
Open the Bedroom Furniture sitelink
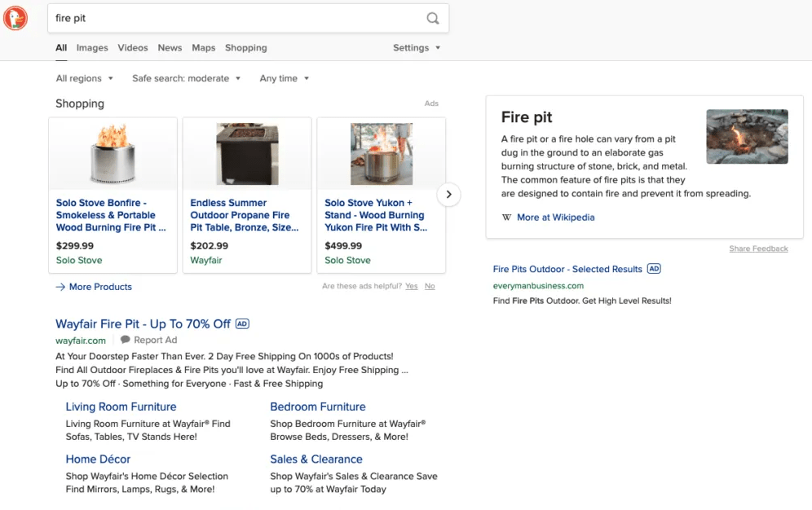click(318, 407)
